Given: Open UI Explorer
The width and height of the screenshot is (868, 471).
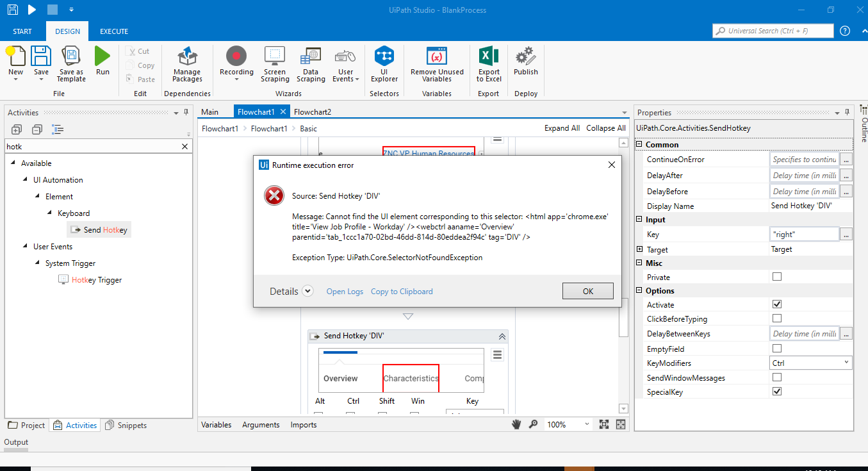Looking at the screenshot, I should point(384,64).
